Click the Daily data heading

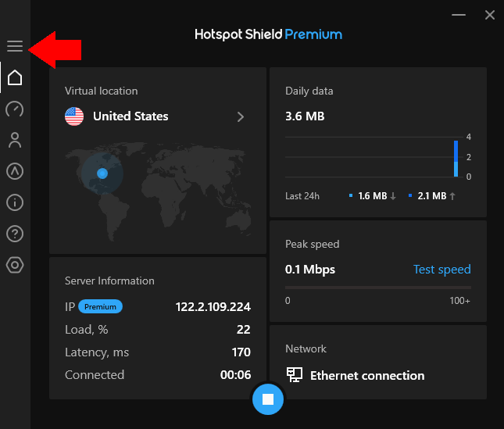point(309,91)
